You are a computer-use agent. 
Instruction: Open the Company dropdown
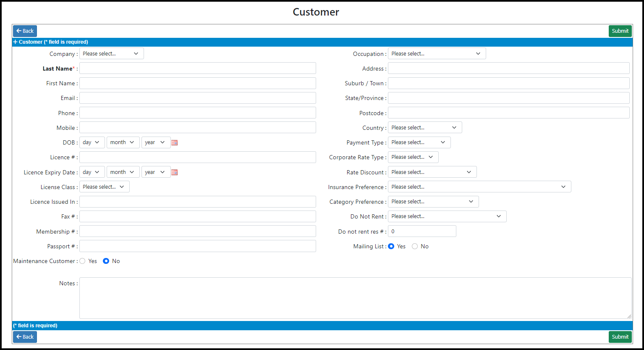pos(112,53)
